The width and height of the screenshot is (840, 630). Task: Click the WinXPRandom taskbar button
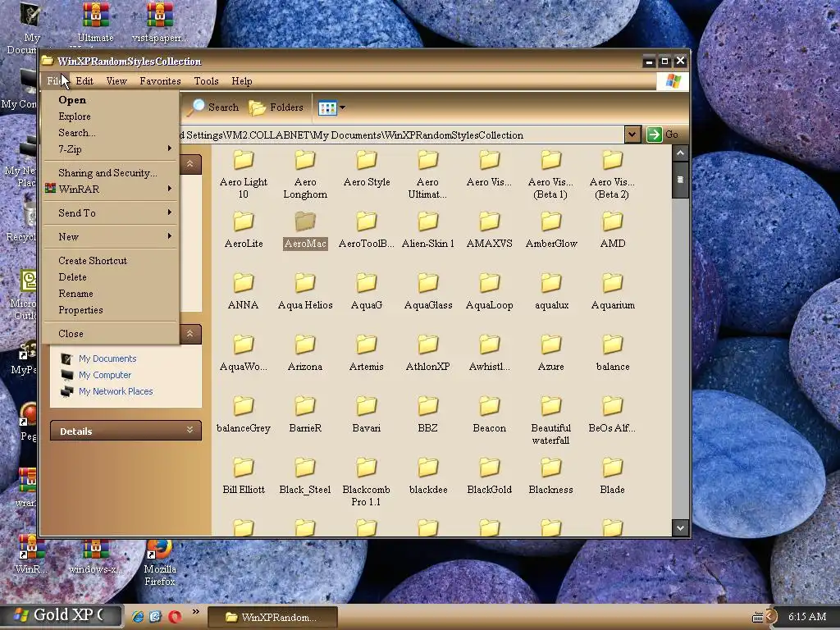[x=272, y=617]
